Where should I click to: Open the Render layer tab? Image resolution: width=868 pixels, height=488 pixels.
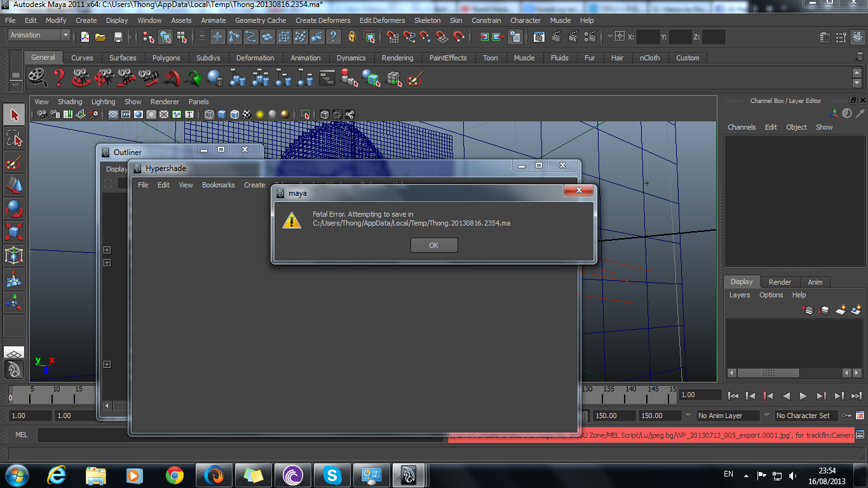[x=780, y=282]
